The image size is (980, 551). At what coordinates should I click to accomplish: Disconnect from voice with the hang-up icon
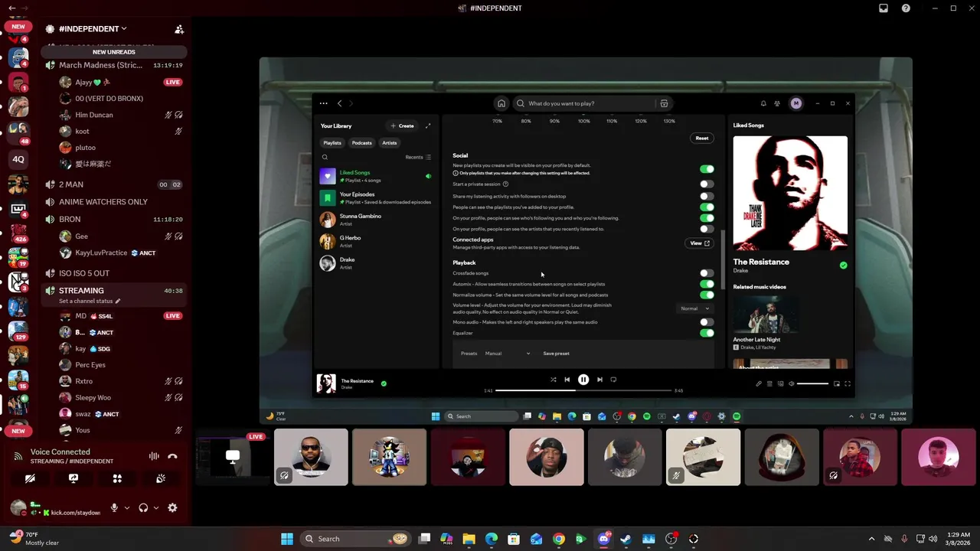pyautogui.click(x=172, y=456)
